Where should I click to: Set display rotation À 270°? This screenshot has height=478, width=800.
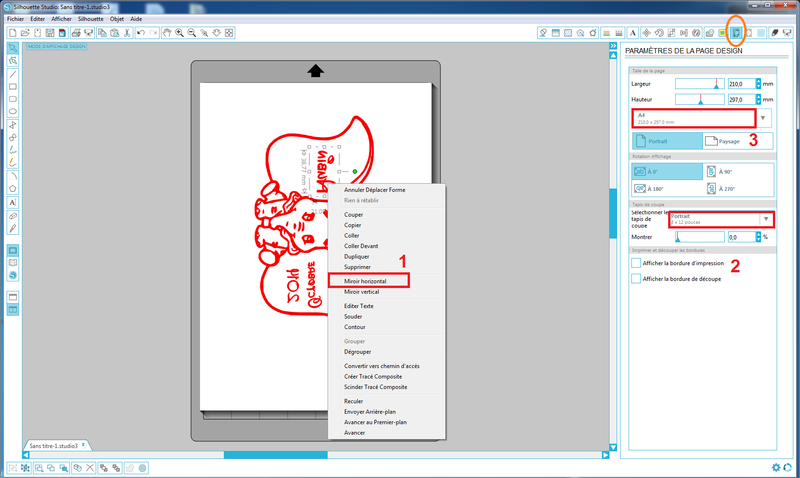click(x=738, y=189)
